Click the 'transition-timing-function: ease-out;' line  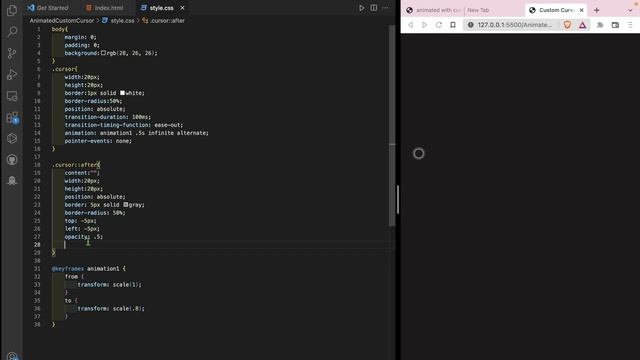pos(124,125)
